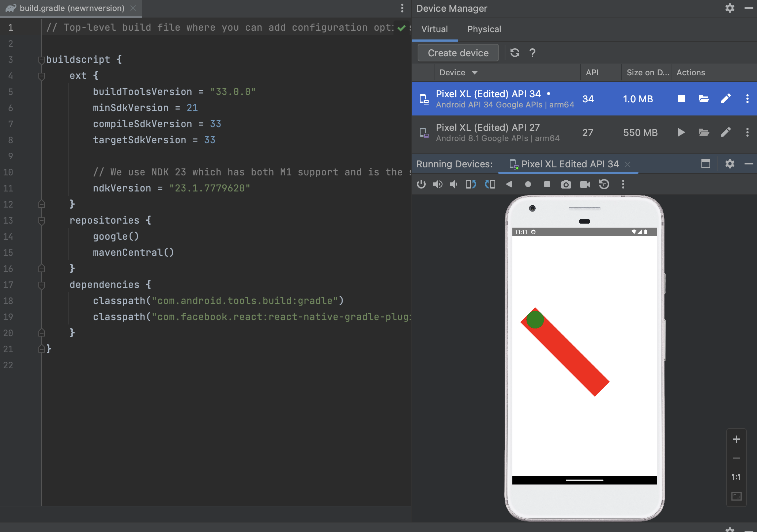Select the Virtual tab in Device Manager
This screenshot has width=757, height=532.
pos(434,29)
